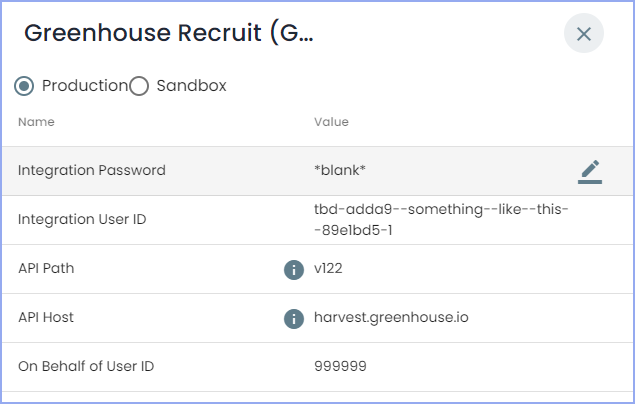Click the harvest.greenhouse.io host value
The image size is (635, 404).
point(391,318)
